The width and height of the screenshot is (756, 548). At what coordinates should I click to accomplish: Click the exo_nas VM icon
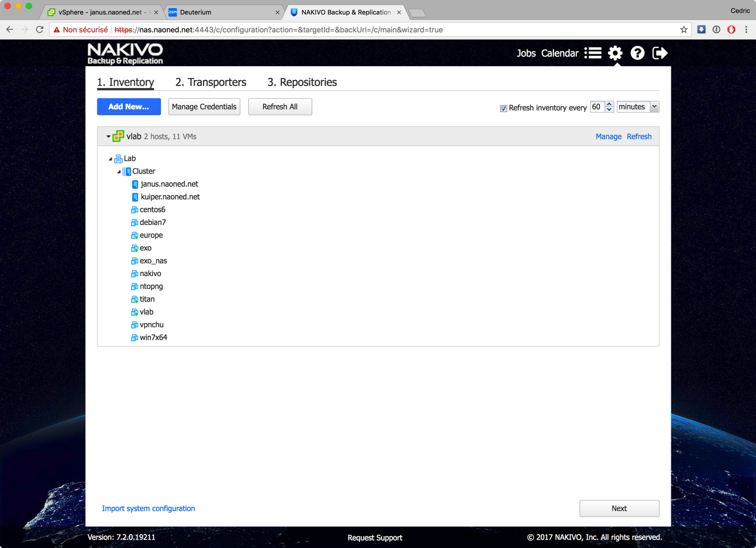tap(134, 261)
